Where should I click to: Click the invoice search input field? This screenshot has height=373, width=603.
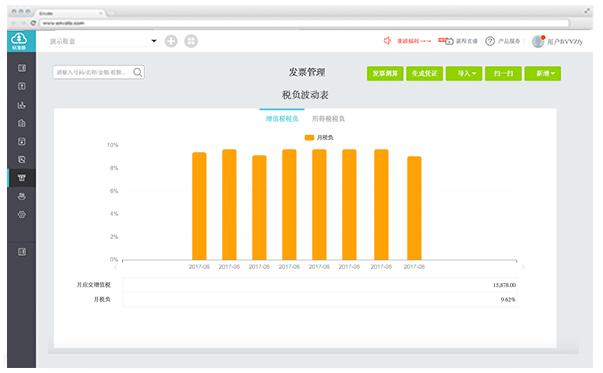98,72
